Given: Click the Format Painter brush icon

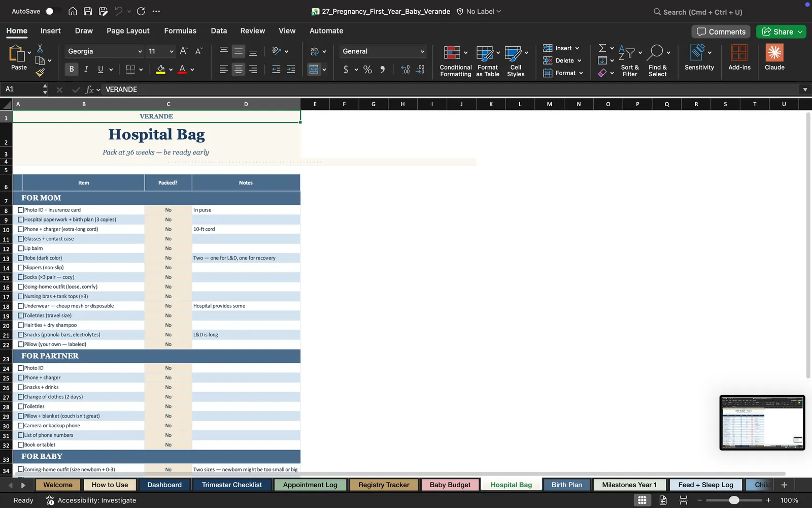Looking at the screenshot, I should [x=40, y=73].
